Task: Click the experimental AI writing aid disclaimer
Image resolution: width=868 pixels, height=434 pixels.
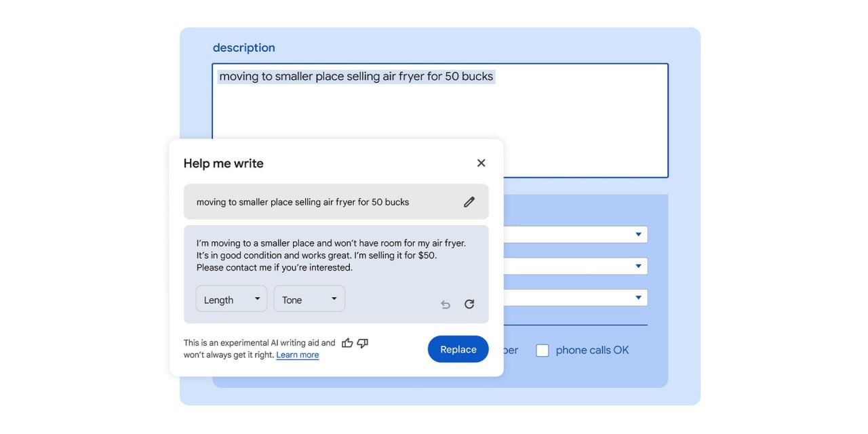Action: pyautogui.click(x=259, y=343)
